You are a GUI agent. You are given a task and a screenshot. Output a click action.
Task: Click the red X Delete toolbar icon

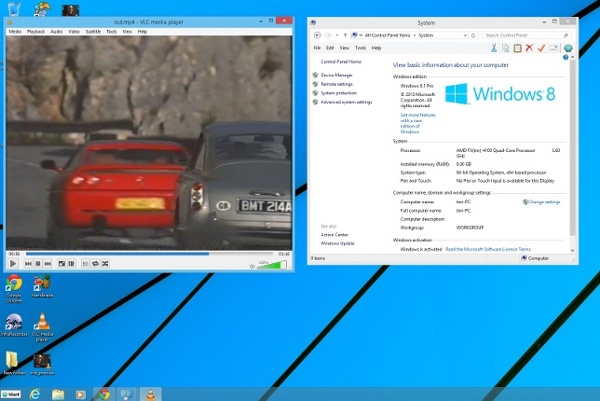click(529, 48)
